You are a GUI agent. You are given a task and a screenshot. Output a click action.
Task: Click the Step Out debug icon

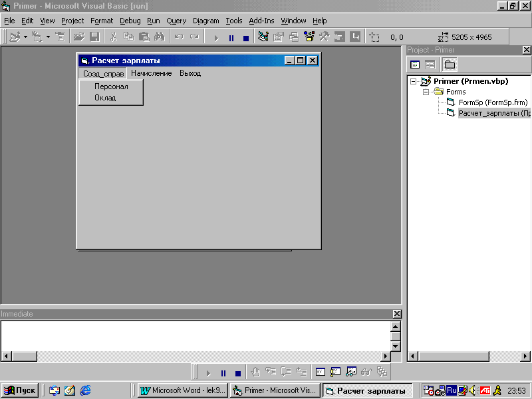pyautogui.click(x=301, y=372)
